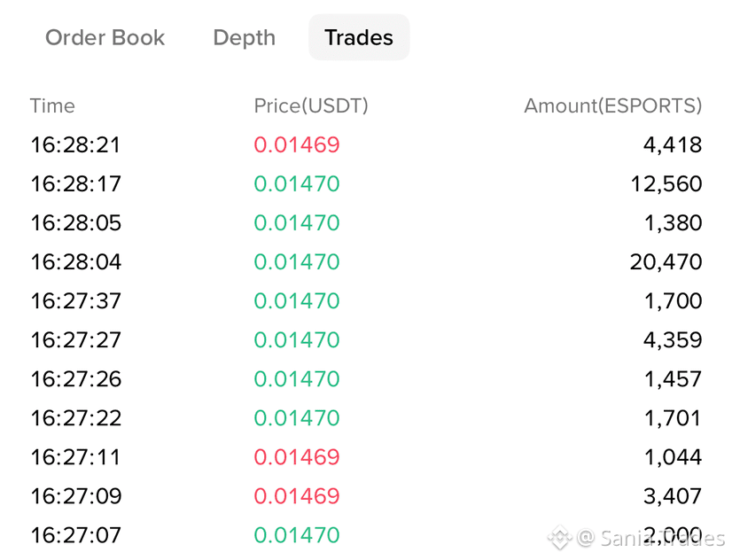Screen dimensions: 732x560
Task: Select the green price at 16:27:26
Action: pyautogui.click(x=297, y=379)
